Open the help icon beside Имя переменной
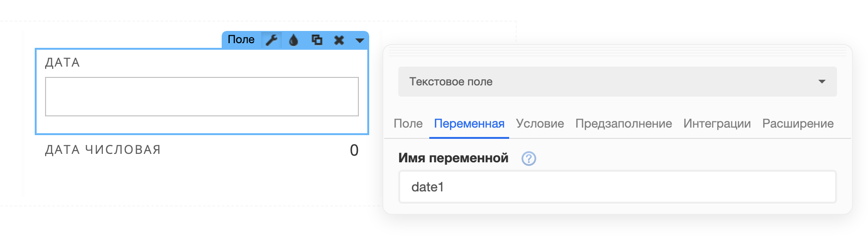 click(529, 159)
